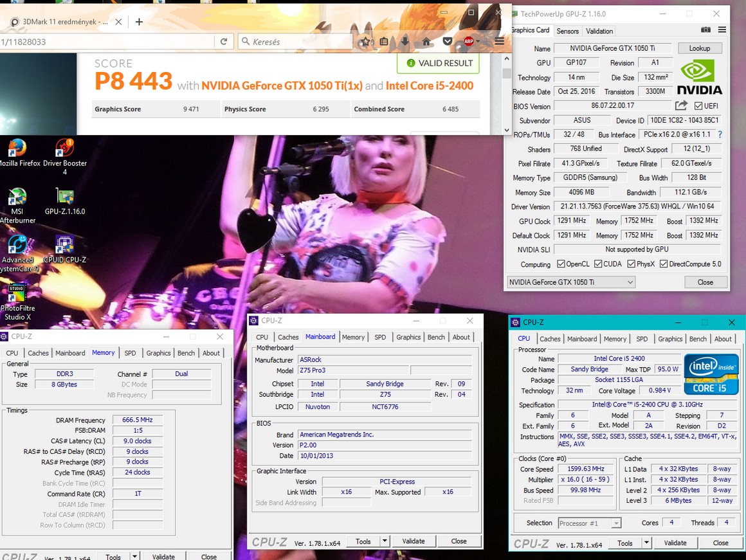This screenshot has height=560, width=746.
Task: Open the GPU-Z hamburger menu icon
Action: point(722,30)
